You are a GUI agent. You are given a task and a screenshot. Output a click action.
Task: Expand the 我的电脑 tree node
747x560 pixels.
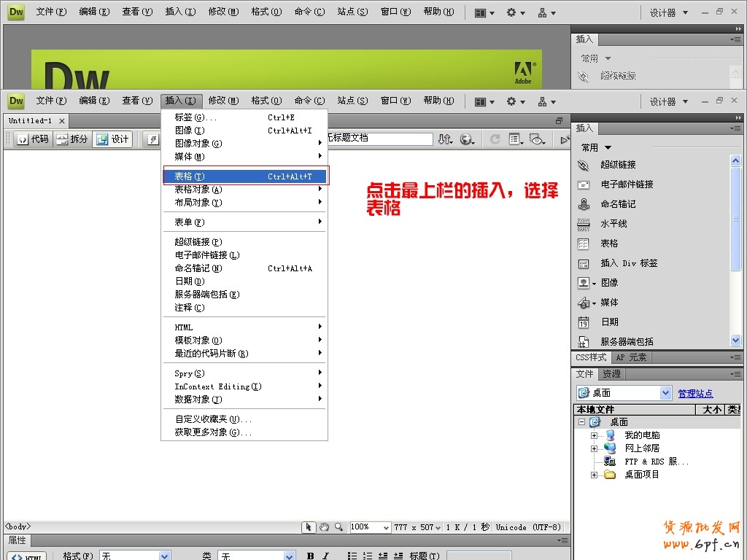pyautogui.click(x=595, y=435)
